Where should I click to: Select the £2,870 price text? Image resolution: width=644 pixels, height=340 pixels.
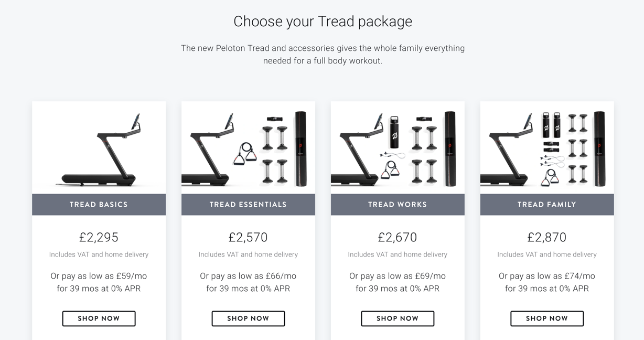[547, 237]
